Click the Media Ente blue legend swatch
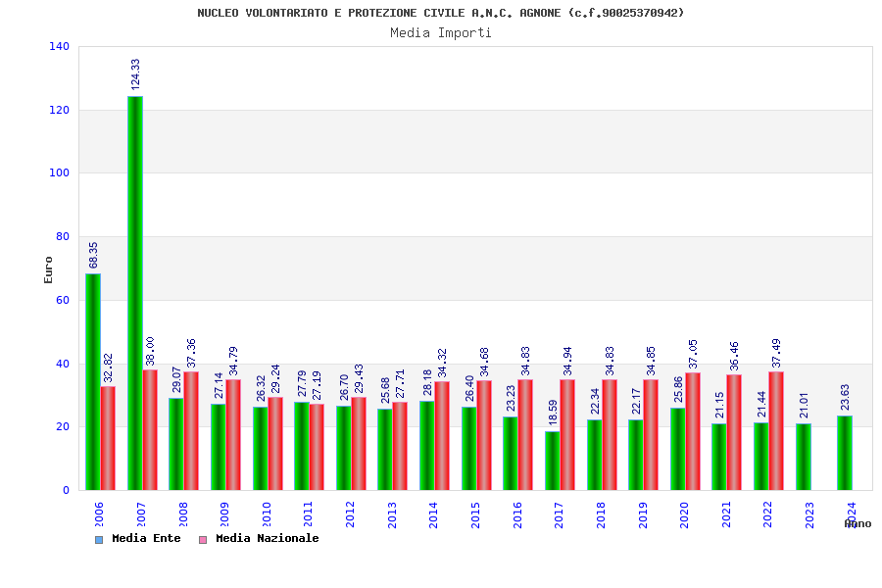The image size is (882, 588). point(99,540)
